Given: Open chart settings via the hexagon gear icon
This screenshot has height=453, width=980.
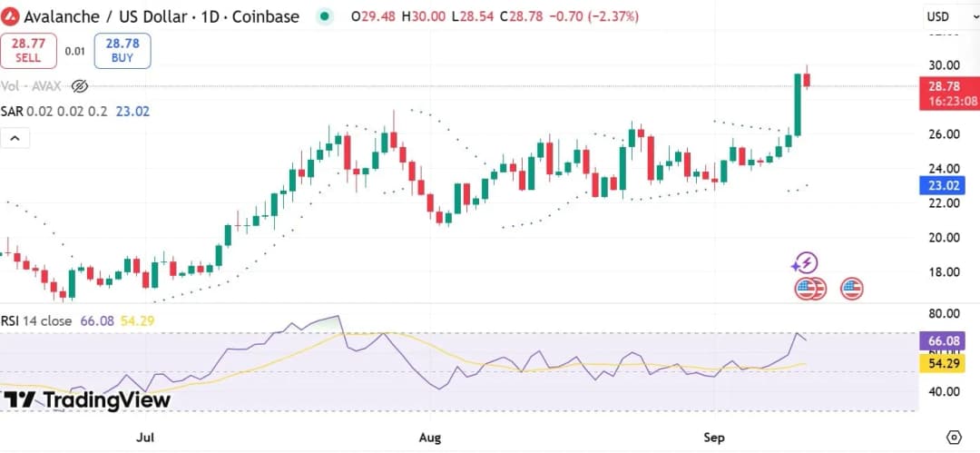Looking at the screenshot, I should [954, 437].
